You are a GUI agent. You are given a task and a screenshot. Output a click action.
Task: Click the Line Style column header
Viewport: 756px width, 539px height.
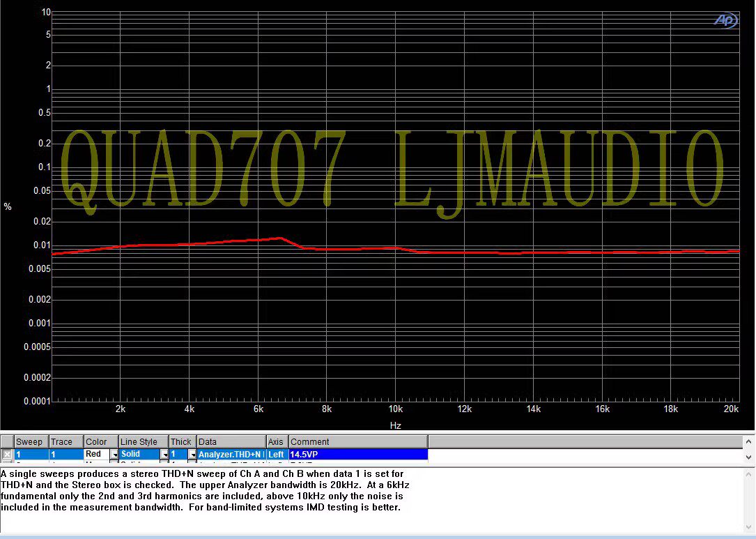tap(144, 441)
